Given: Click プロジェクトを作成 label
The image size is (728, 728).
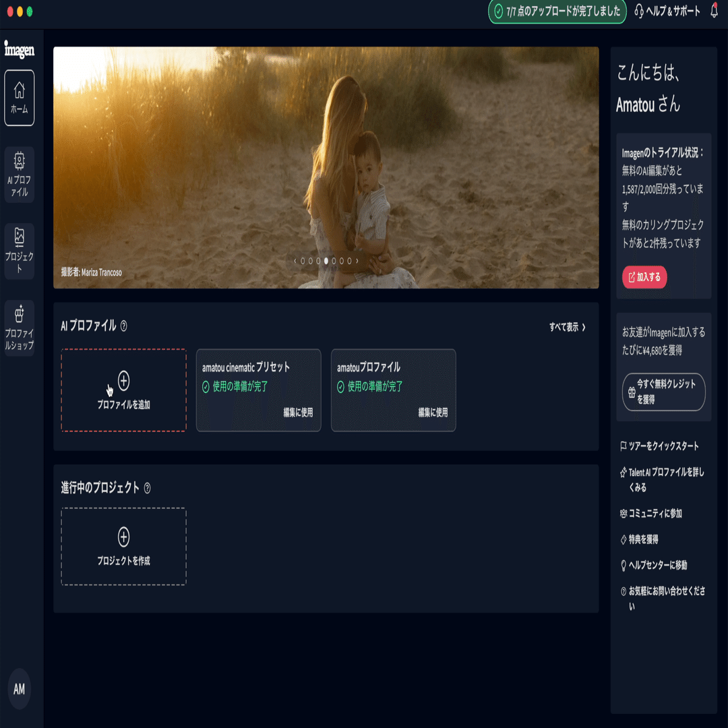Looking at the screenshot, I should (123, 561).
